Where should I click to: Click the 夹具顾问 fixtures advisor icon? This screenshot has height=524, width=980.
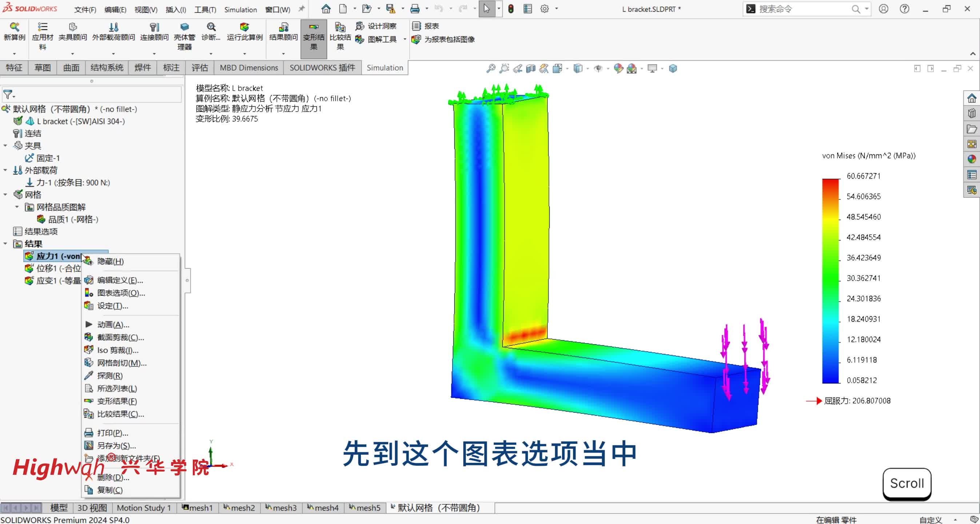72,27
